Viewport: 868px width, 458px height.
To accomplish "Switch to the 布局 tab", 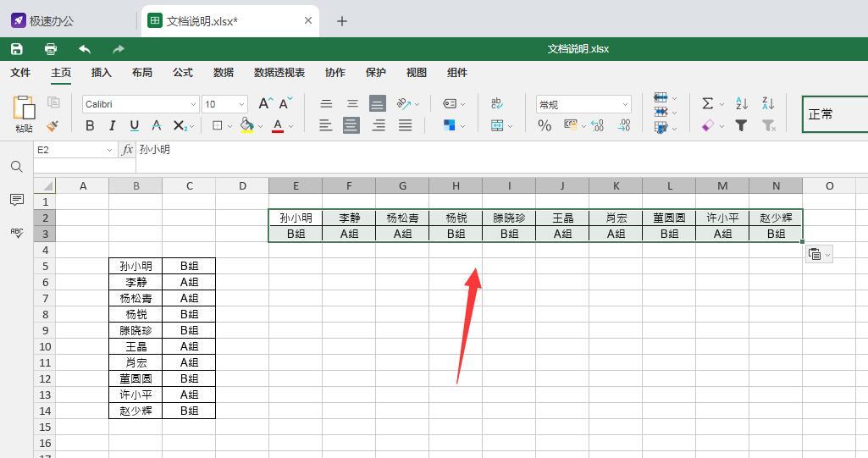I will (x=142, y=73).
